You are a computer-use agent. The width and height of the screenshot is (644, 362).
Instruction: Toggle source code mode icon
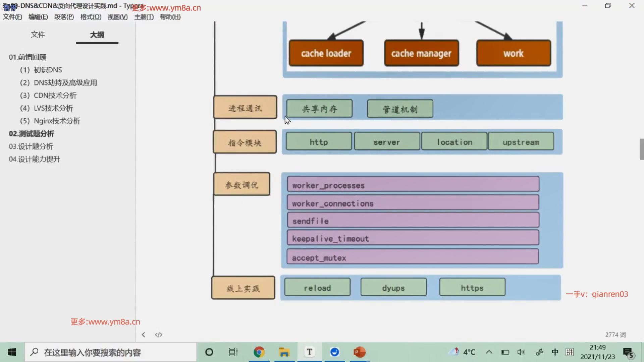tap(159, 335)
